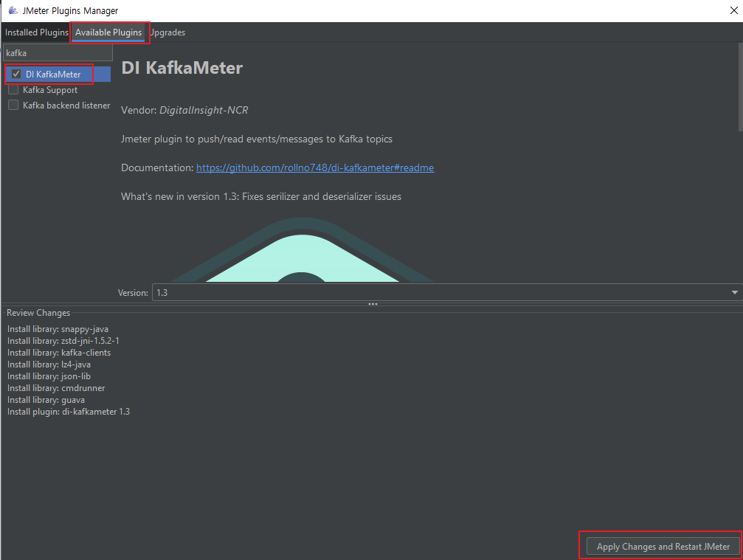Click the teal plugin logo image
Viewport: 743px width, 560px height.
(x=303, y=249)
